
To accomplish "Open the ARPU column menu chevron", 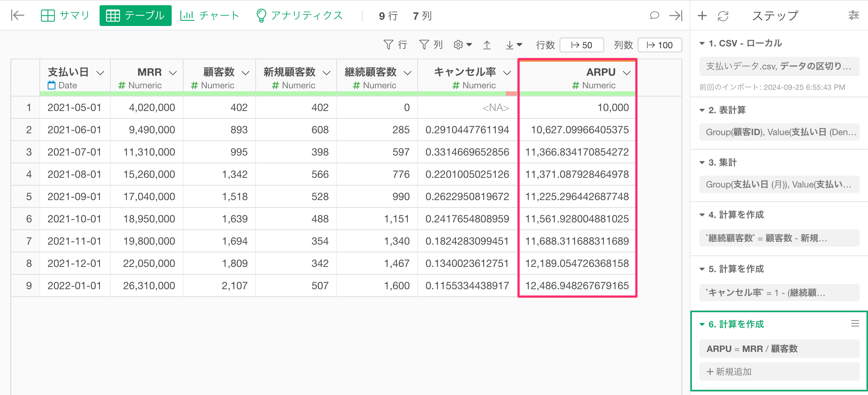I will coord(627,73).
